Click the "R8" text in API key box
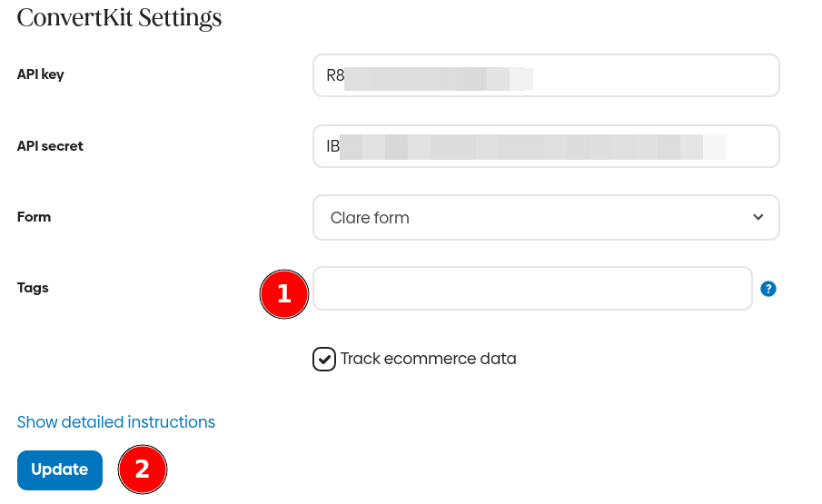The width and height of the screenshot is (822, 504). 335,75
